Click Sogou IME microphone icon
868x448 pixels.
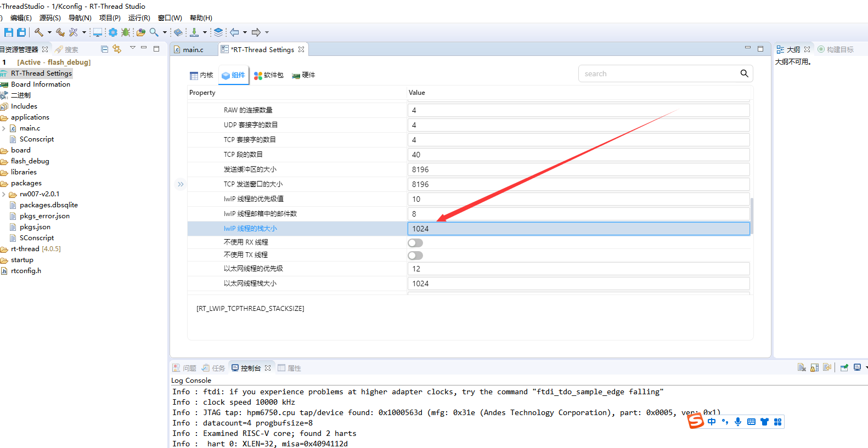[x=738, y=422]
